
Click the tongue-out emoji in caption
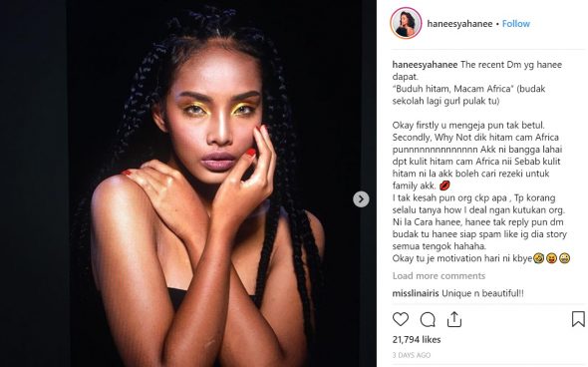[552, 258]
